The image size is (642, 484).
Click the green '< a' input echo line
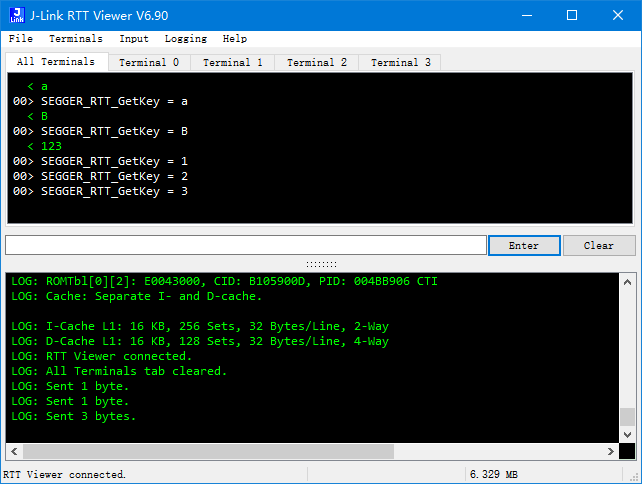coord(37,86)
